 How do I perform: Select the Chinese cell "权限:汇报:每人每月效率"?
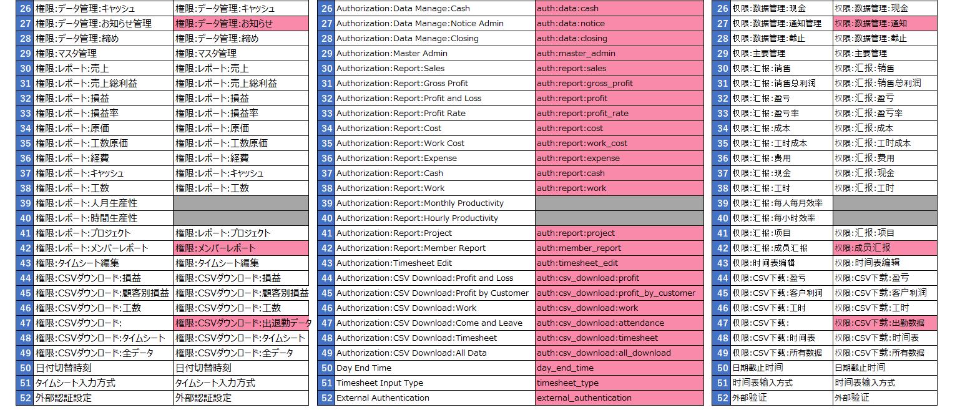[x=782, y=203]
